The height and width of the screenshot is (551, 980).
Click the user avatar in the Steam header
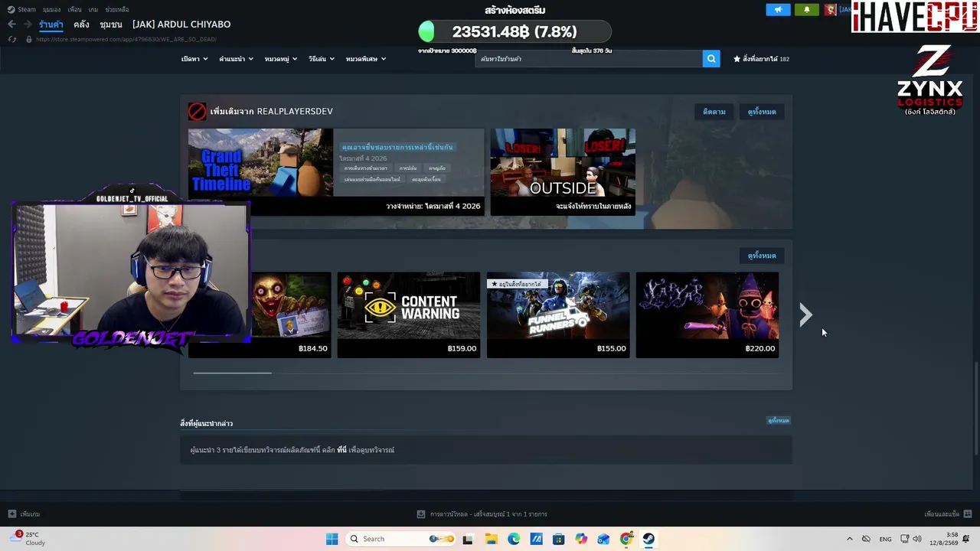click(x=830, y=10)
